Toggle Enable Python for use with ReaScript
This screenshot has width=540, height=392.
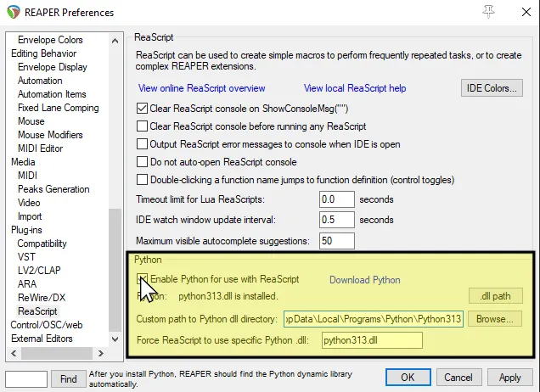click(x=142, y=279)
